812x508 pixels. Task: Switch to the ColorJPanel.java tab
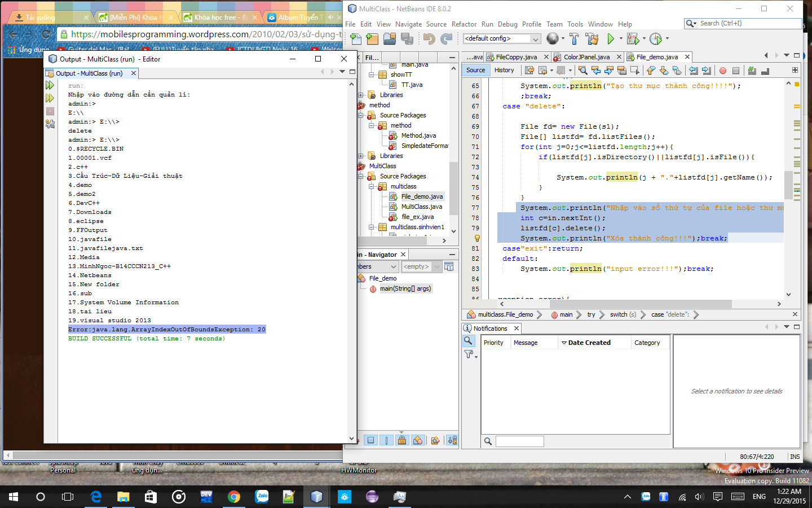click(x=586, y=57)
